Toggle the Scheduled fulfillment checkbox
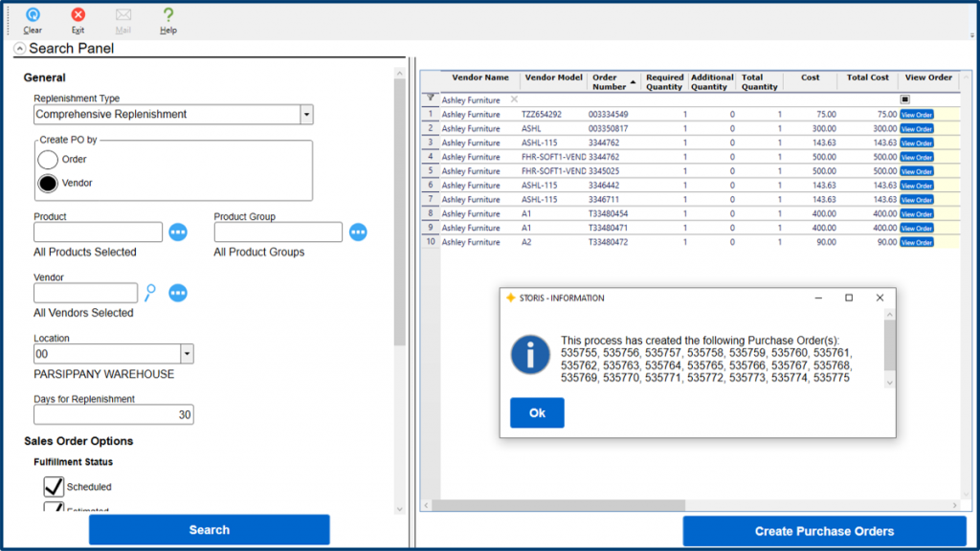Image resolution: width=980 pixels, height=551 pixels. click(x=54, y=486)
